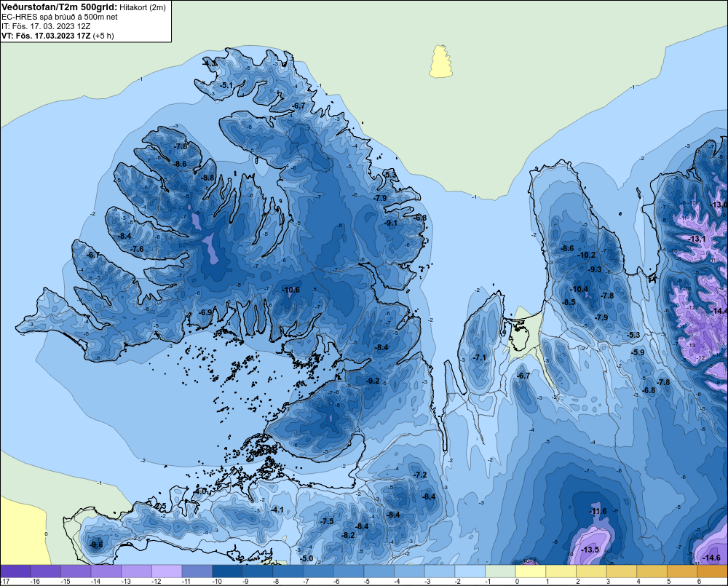Click orange legend swatch between 5 and 6
This screenshot has width=728, height=586.
pyautogui.click(x=683, y=571)
